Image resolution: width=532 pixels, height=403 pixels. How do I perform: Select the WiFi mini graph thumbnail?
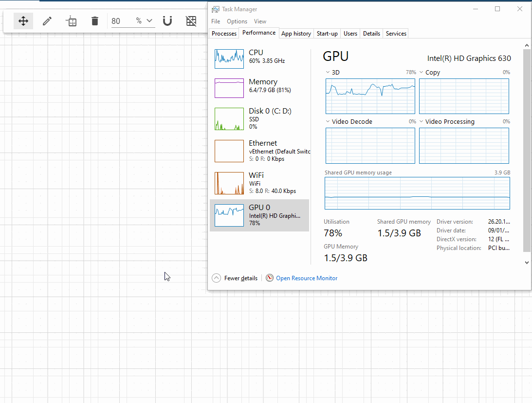(x=229, y=183)
